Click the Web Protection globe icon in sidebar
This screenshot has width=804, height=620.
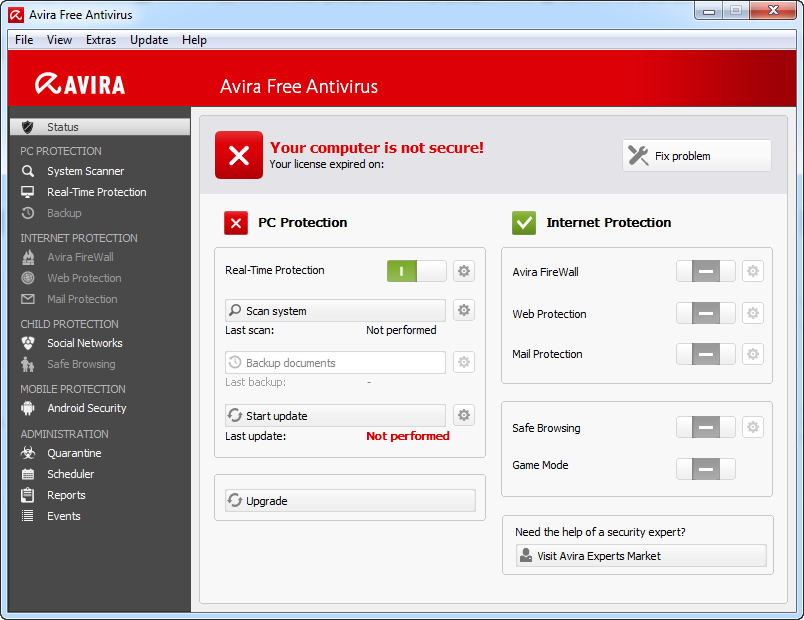28,278
